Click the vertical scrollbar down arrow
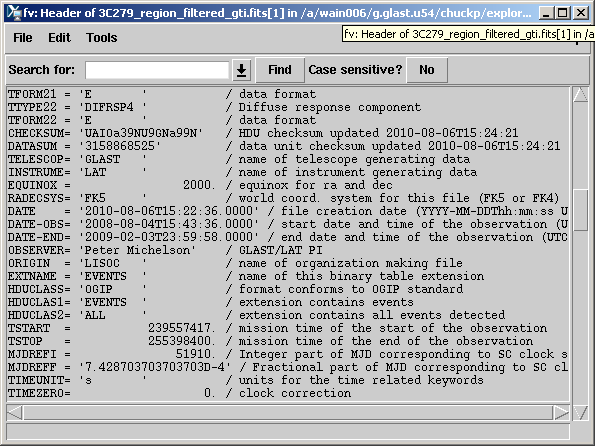This screenshot has height=446, width=595. click(581, 413)
